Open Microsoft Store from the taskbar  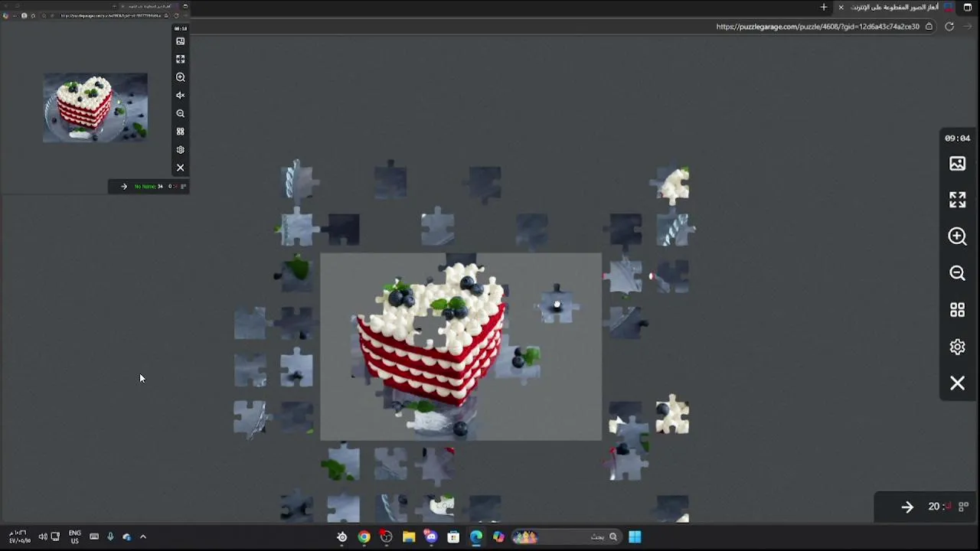[453, 537]
